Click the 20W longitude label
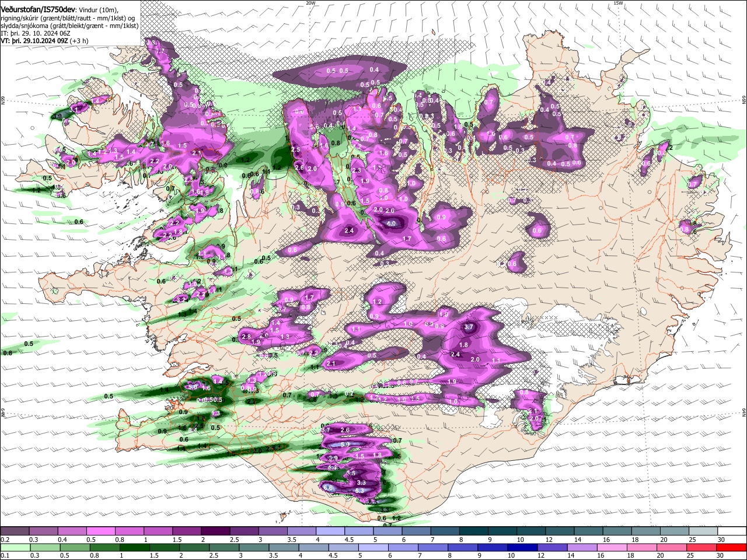The height and width of the screenshot is (560, 747). (310, 3)
